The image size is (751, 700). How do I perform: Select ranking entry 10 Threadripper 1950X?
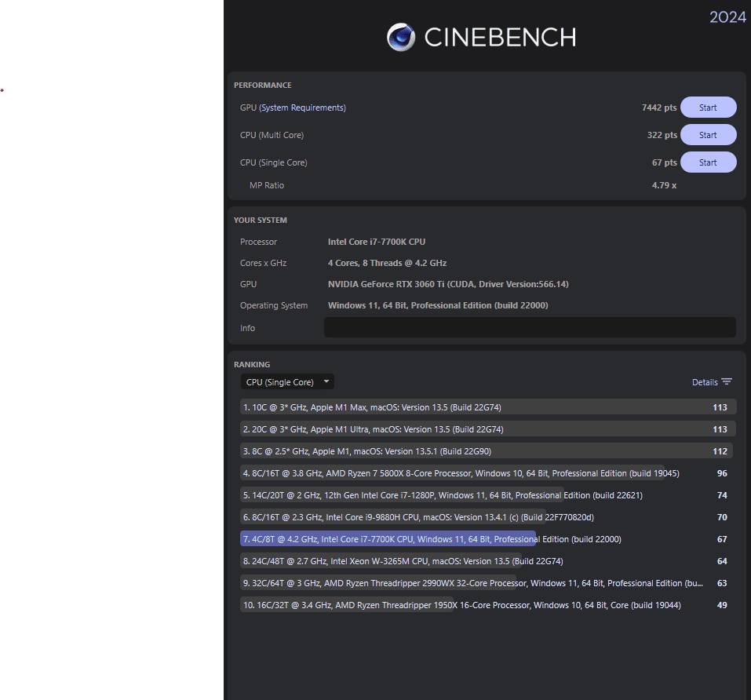pos(487,605)
